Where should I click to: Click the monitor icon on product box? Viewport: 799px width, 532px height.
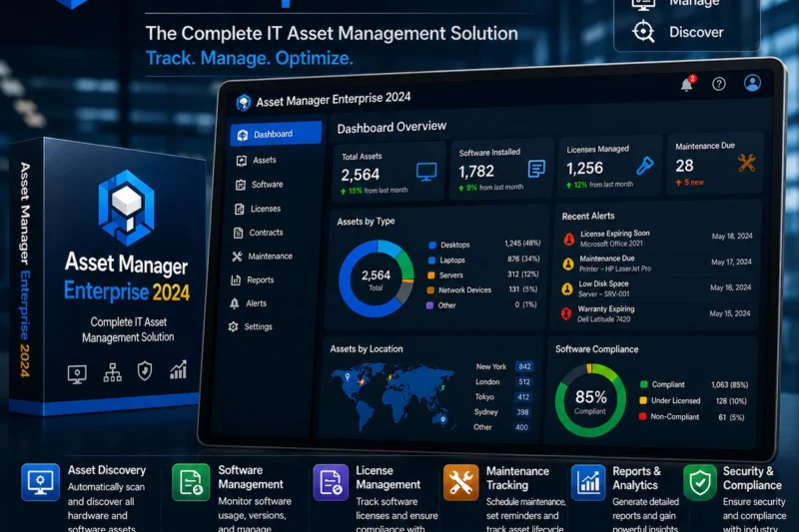click(77, 374)
